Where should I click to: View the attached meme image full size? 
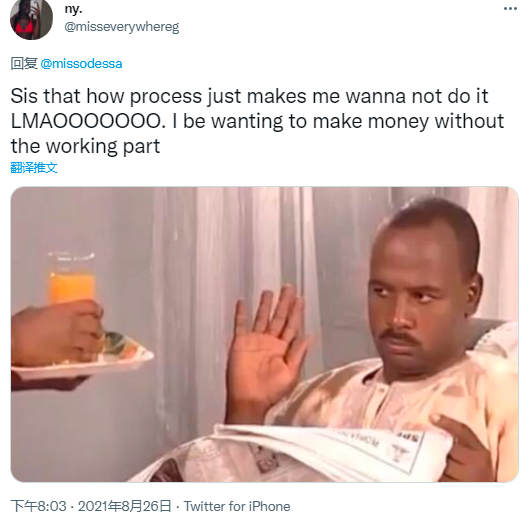tap(264, 334)
